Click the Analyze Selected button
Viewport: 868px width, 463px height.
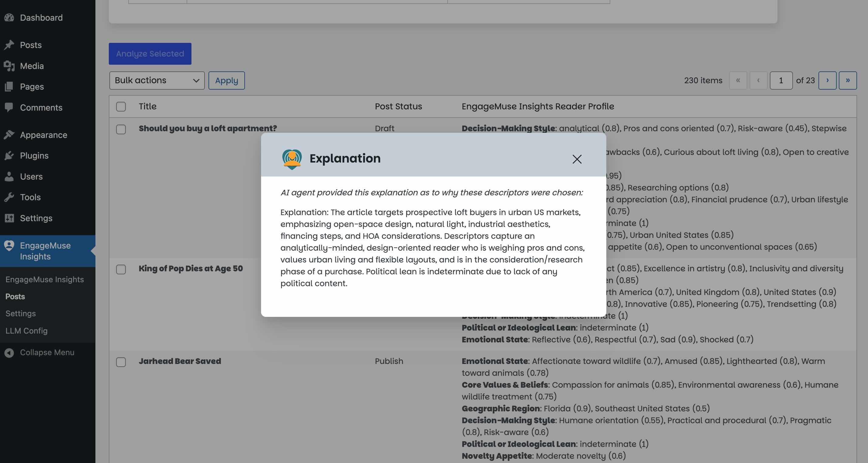(x=150, y=53)
